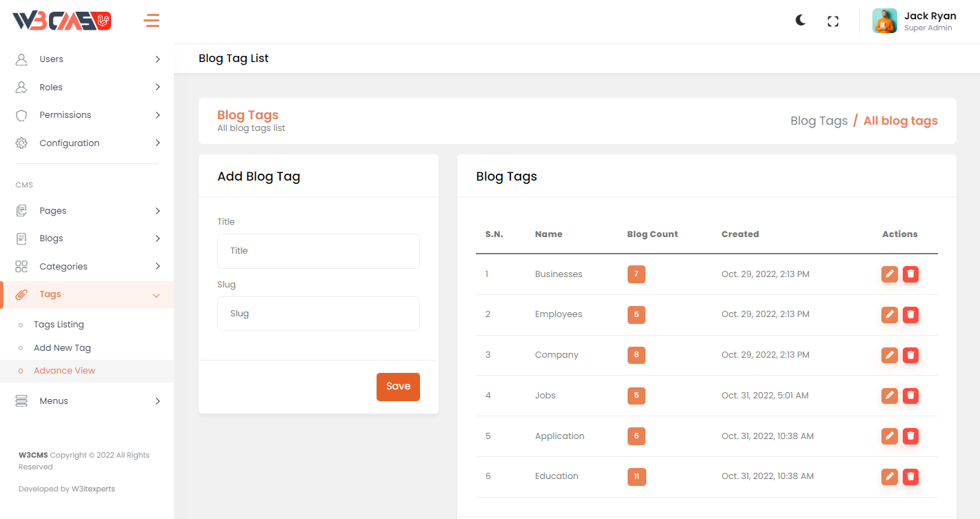
Task: Enter fullscreen mode via the header icon
Action: click(x=832, y=21)
